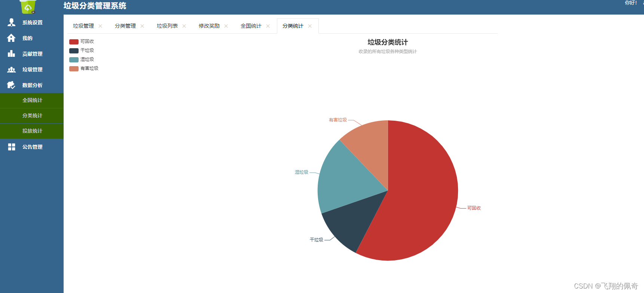Toggle 可回收 red legend swatch
Viewport: 644px width, 293px height.
pyautogui.click(x=74, y=41)
